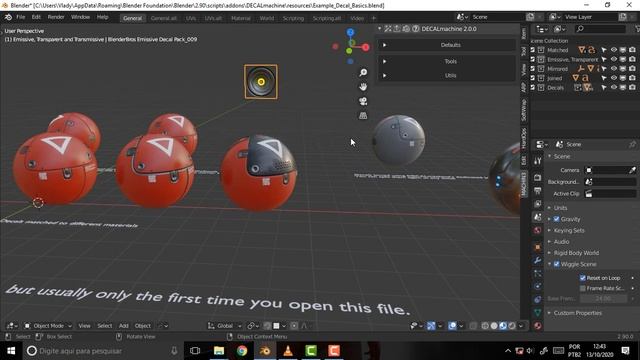The width and height of the screenshot is (640, 360).
Task: Open the Object menu in viewport header
Action: 143,326
